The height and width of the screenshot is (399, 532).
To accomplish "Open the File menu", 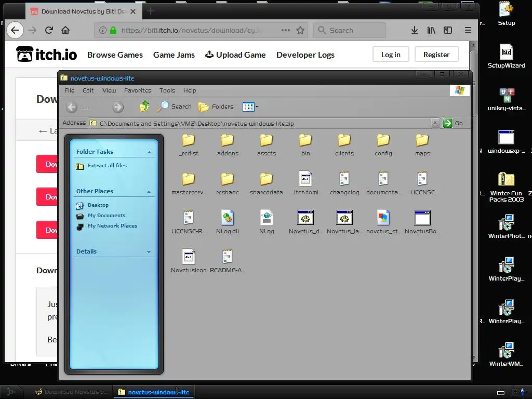I will (69, 90).
